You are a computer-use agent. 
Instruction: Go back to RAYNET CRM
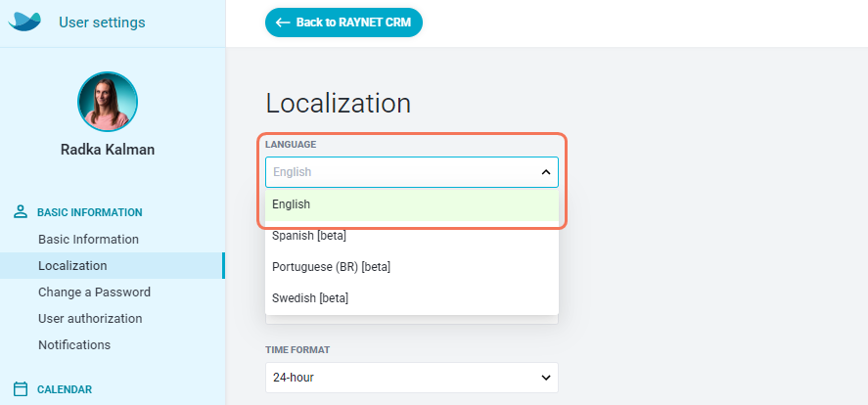click(x=343, y=22)
